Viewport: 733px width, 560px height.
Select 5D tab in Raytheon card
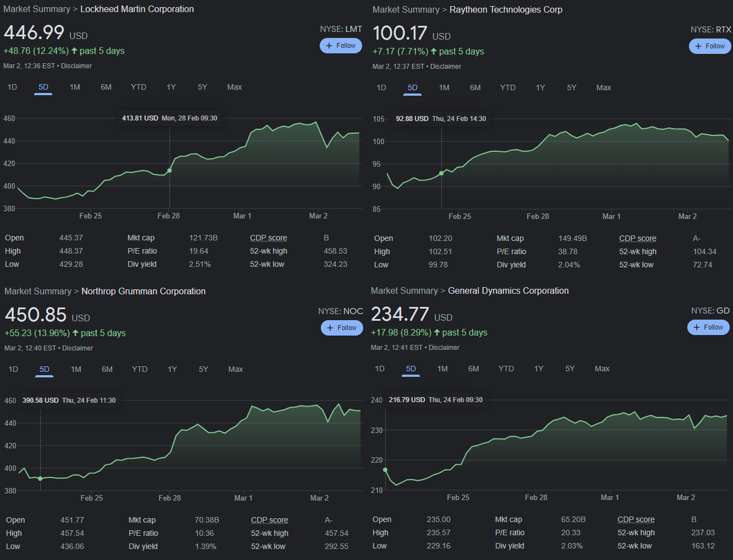(x=413, y=87)
